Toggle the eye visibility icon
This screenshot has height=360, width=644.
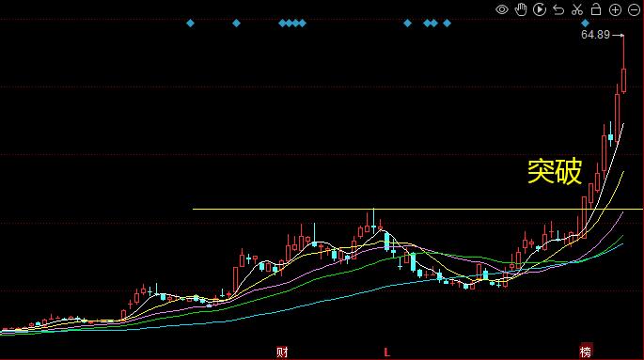coord(501,9)
